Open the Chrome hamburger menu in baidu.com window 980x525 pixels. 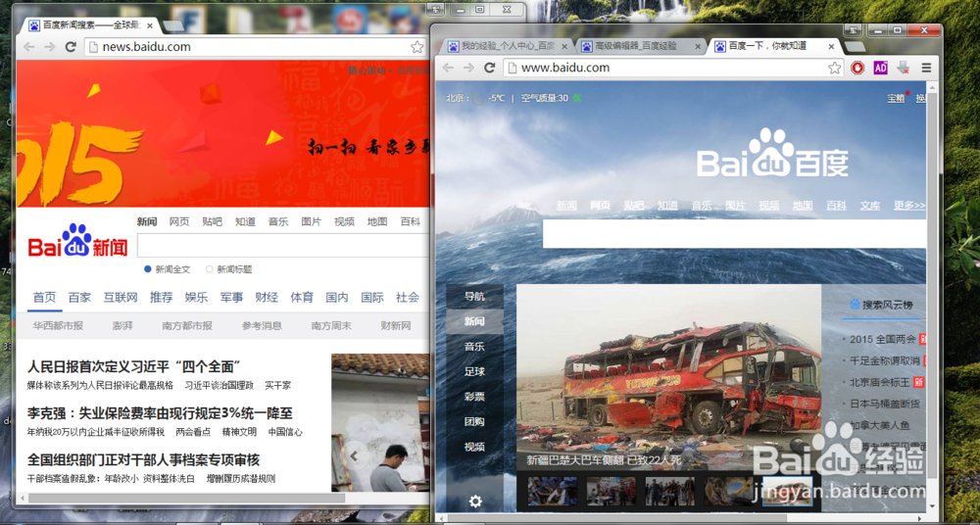(x=926, y=68)
